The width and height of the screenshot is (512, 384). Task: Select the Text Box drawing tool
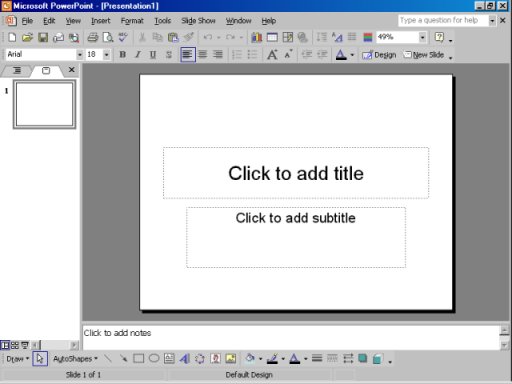(x=169, y=359)
